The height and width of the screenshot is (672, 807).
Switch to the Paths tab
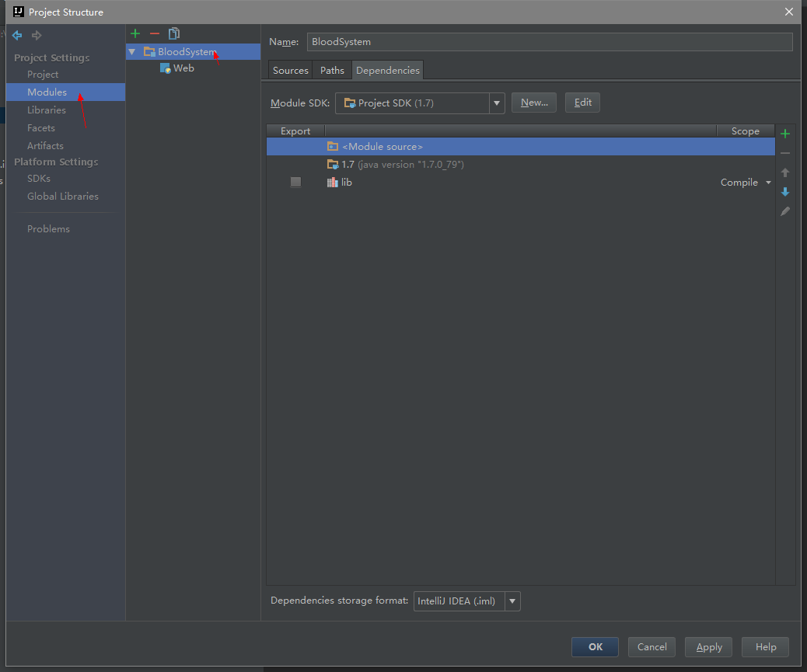[x=332, y=71]
